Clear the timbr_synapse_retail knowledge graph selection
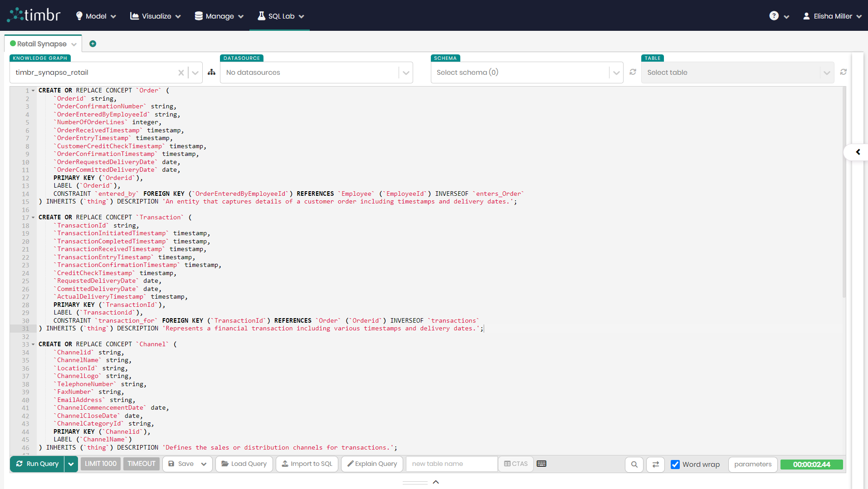Viewport: 868px width, 489px height. point(181,73)
